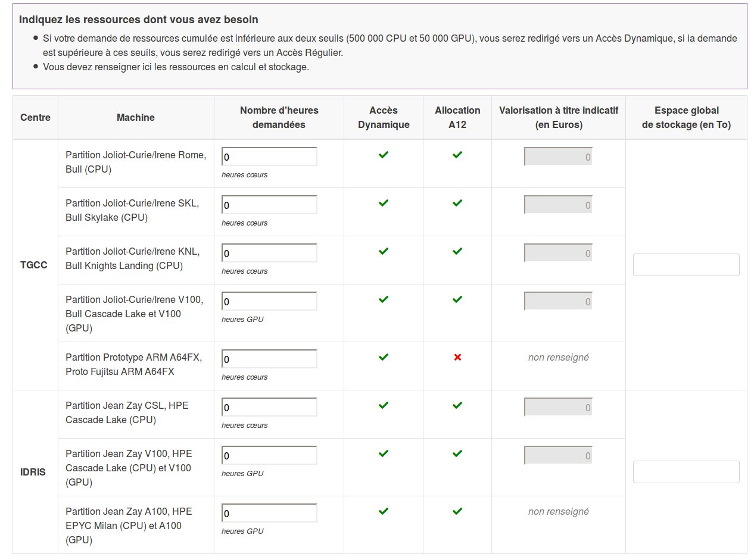Click the Accès Dynamique checkmark for Irene Rome

coord(384,155)
